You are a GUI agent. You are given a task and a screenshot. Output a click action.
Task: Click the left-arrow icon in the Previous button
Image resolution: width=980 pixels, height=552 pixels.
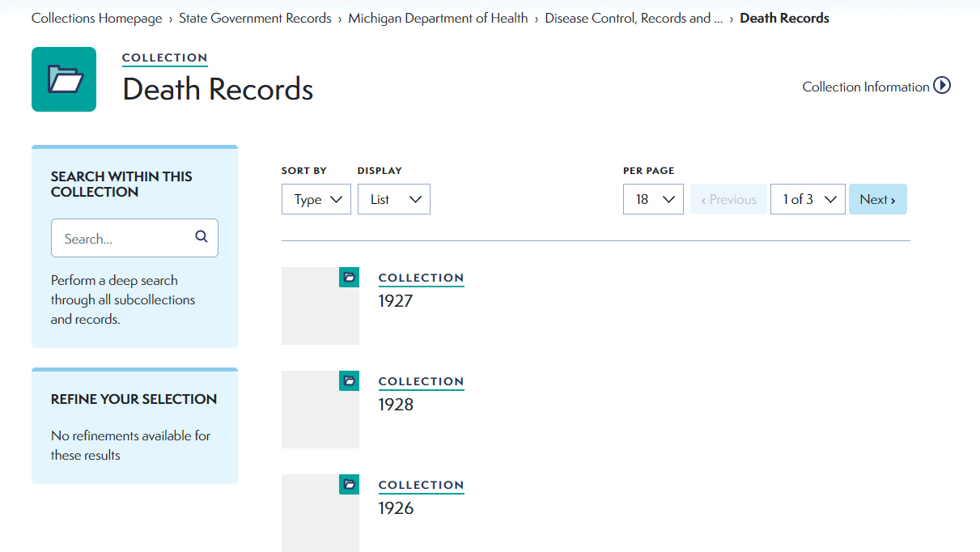click(x=702, y=198)
